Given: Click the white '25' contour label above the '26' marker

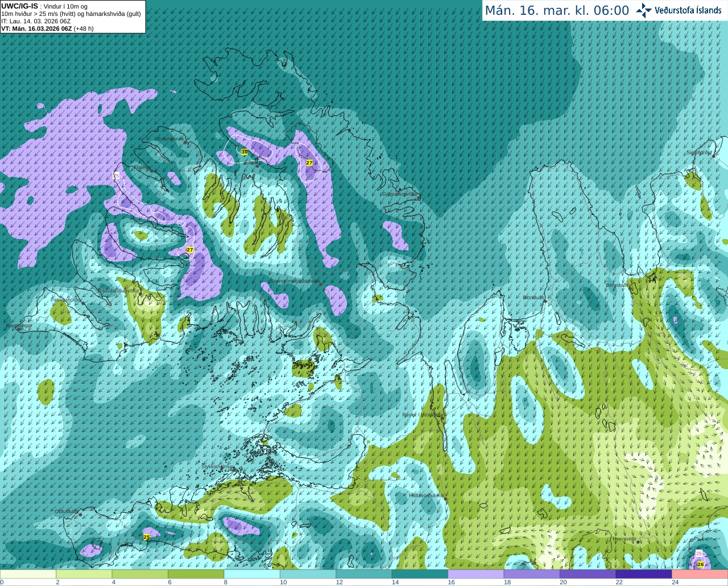Looking at the screenshot, I should pyautogui.click(x=699, y=553).
